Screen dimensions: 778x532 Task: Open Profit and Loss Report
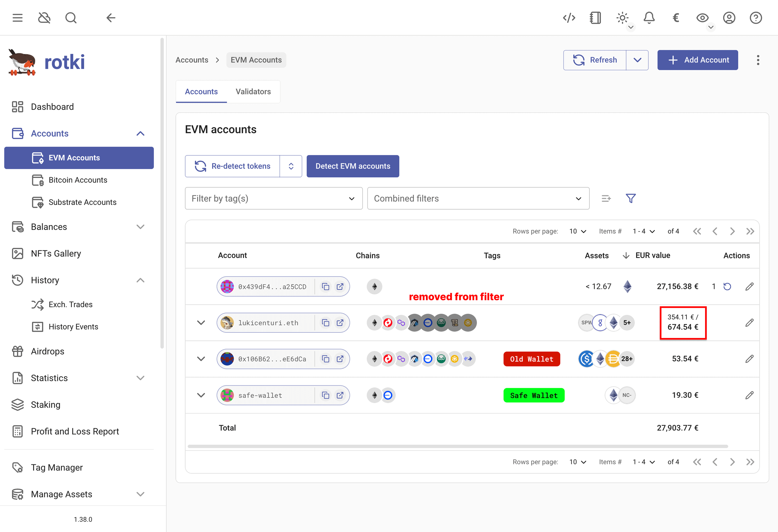pyautogui.click(x=79, y=431)
